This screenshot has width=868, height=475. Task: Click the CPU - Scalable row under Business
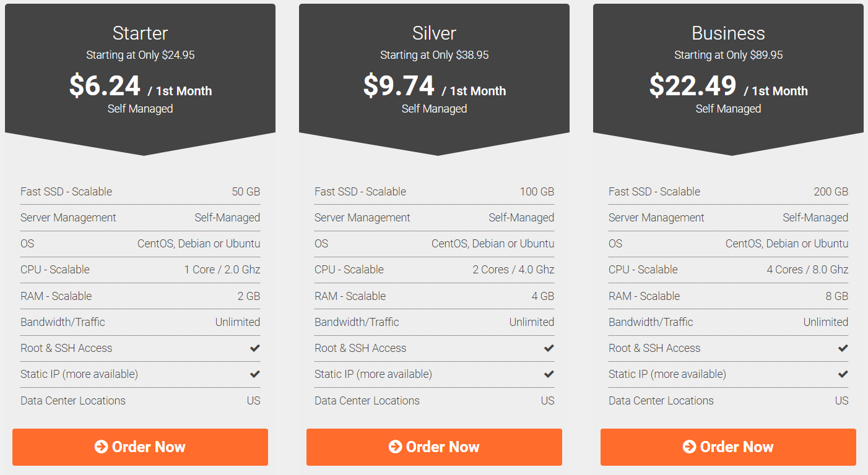point(728,270)
